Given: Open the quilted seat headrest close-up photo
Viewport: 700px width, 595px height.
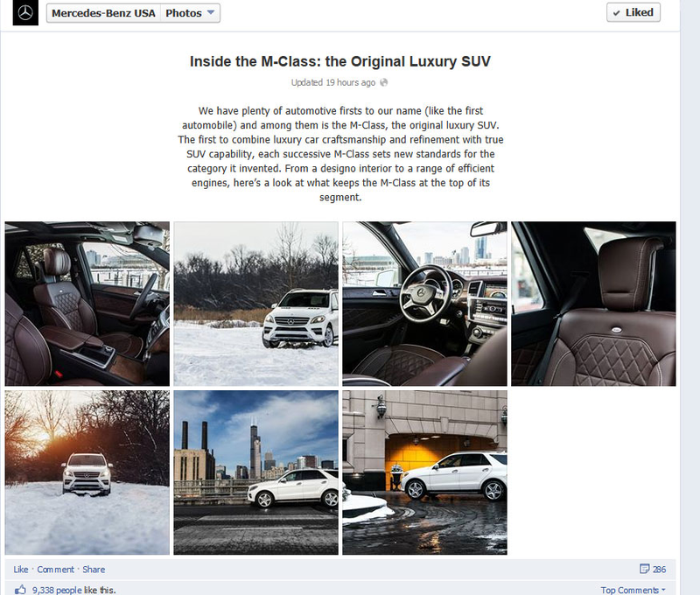Looking at the screenshot, I should click(593, 304).
